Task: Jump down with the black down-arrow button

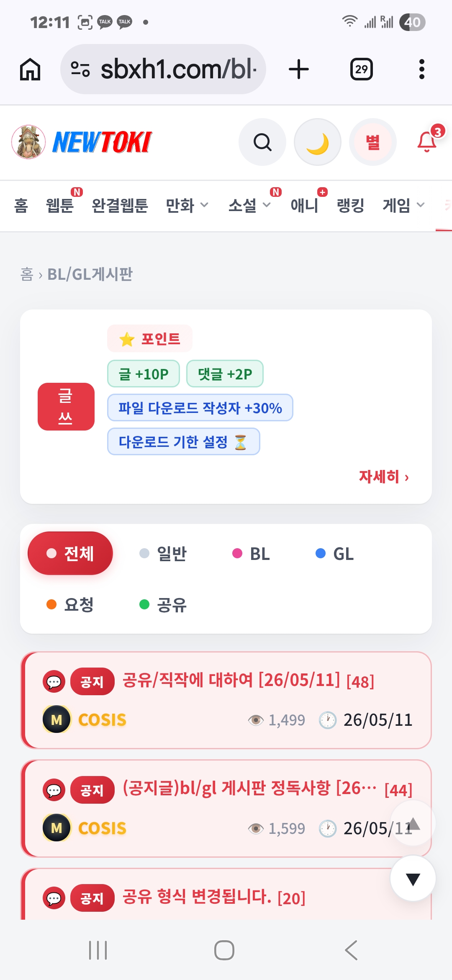Action: pyautogui.click(x=413, y=879)
